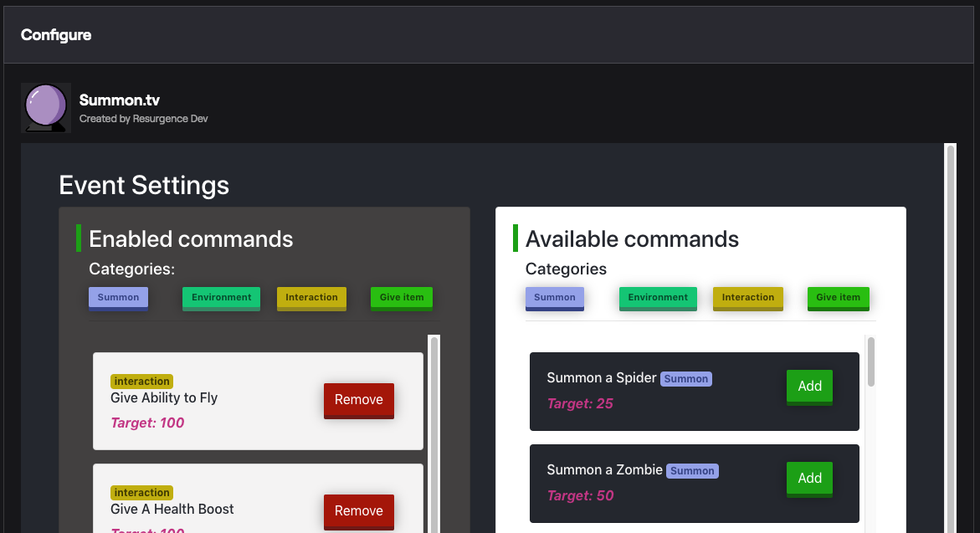Click the Configure header title
Screen dimensions: 980x533
pos(56,35)
